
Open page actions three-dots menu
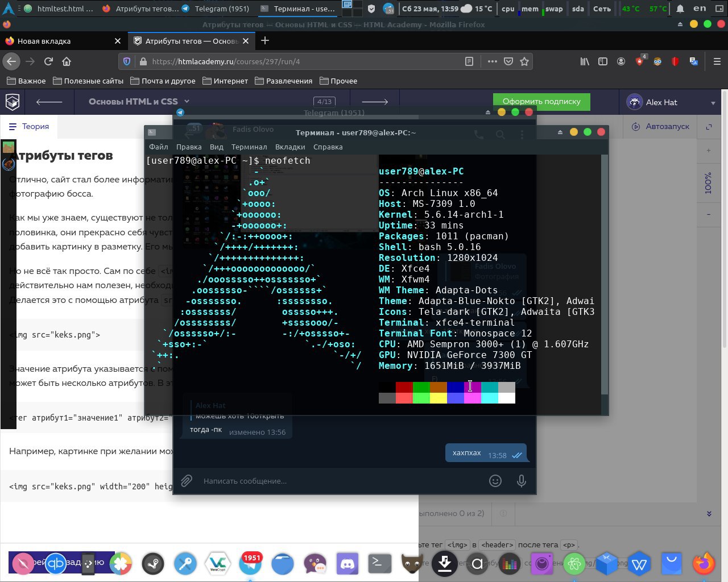pyautogui.click(x=492, y=61)
